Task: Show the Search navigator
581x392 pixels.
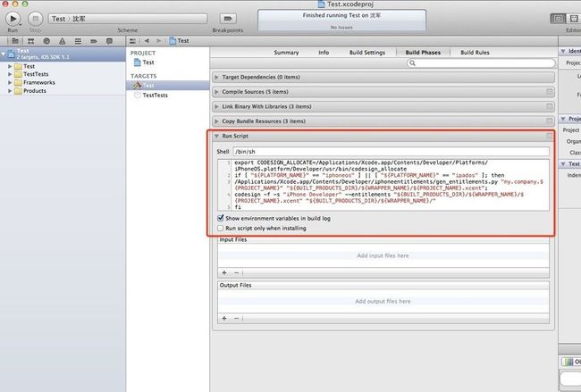Action: tap(46, 41)
